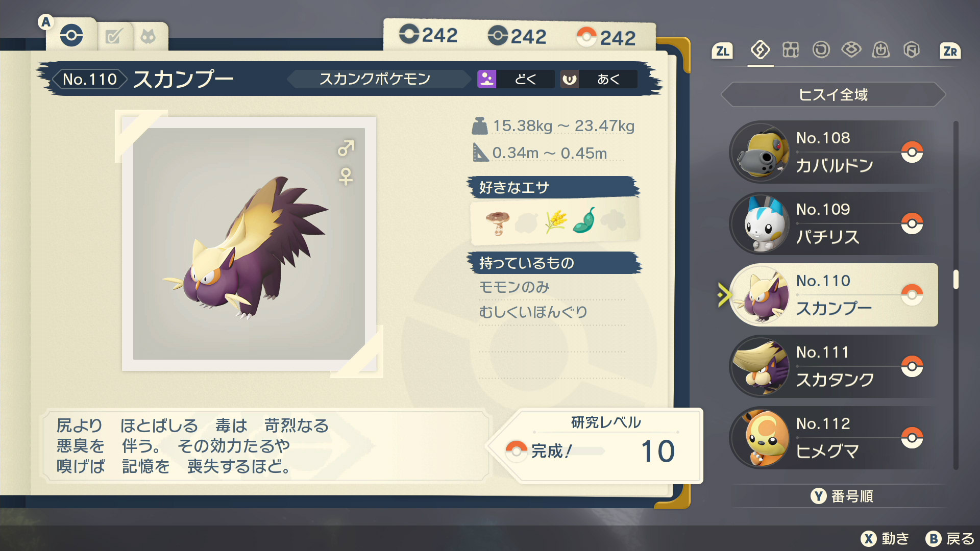The height and width of the screenshot is (551, 980).
Task: Switch to the Pokémon face tab
Action: coord(149,37)
